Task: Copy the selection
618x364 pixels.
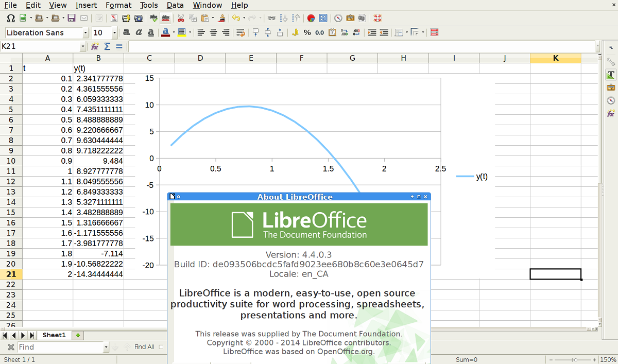Action: 193,18
